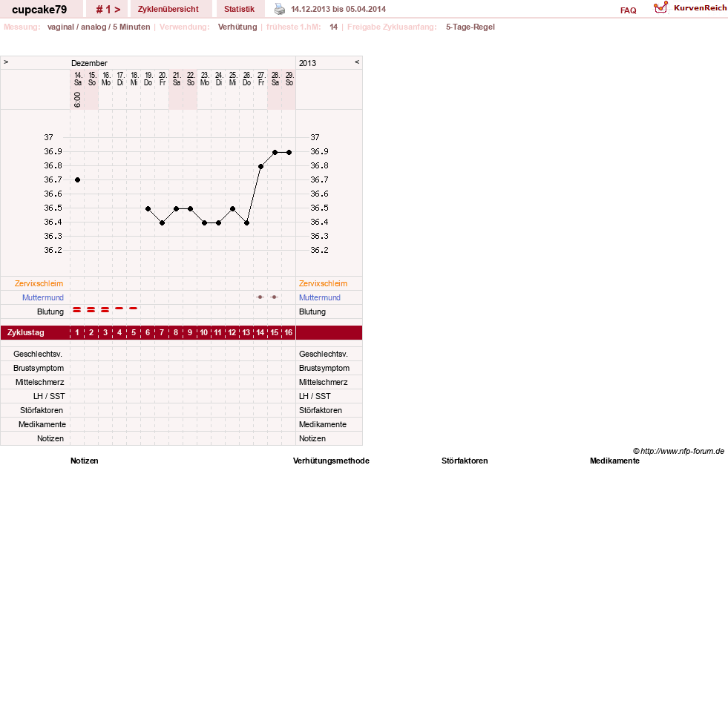The height and width of the screenshot is (712, 728).
Task: Click left Brustsymptom row label
Action: click(x=39, y=368)
